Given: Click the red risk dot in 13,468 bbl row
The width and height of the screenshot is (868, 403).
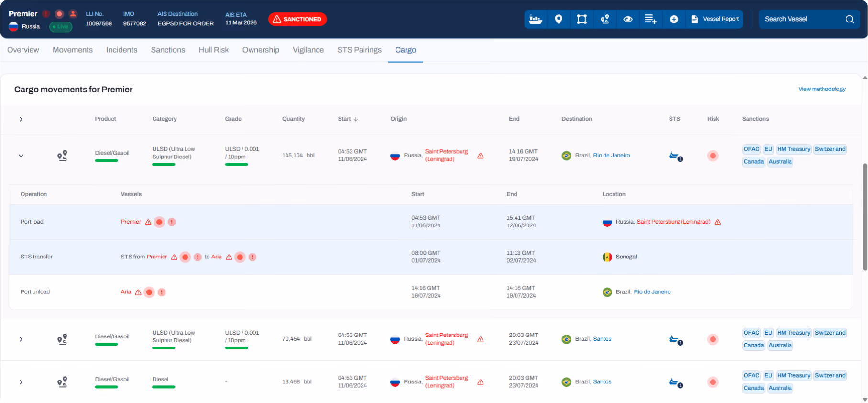Looking at the screenshot, I should [713, 382].
